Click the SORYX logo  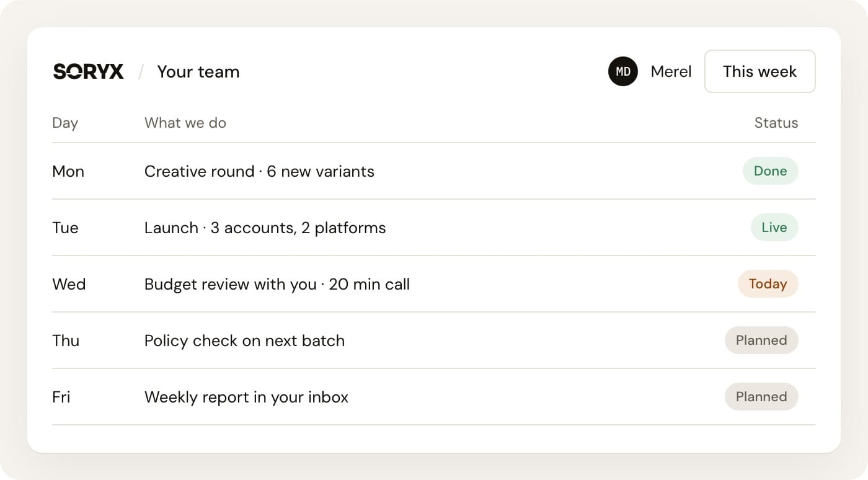point(89,72)
